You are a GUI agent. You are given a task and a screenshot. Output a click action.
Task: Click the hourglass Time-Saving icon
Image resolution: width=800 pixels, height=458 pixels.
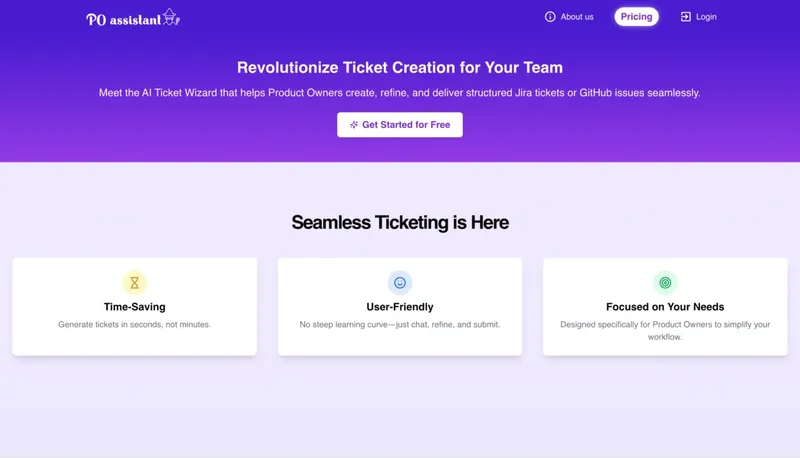134,283
